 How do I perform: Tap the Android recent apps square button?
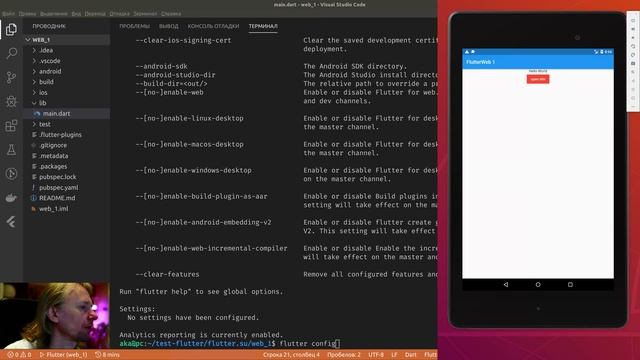(x=570, y=284)
